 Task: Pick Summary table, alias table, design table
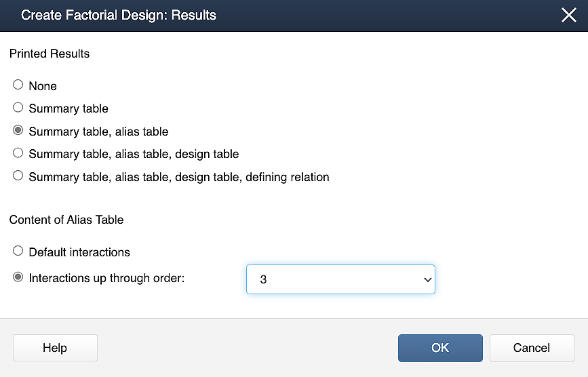pos(18,153)
